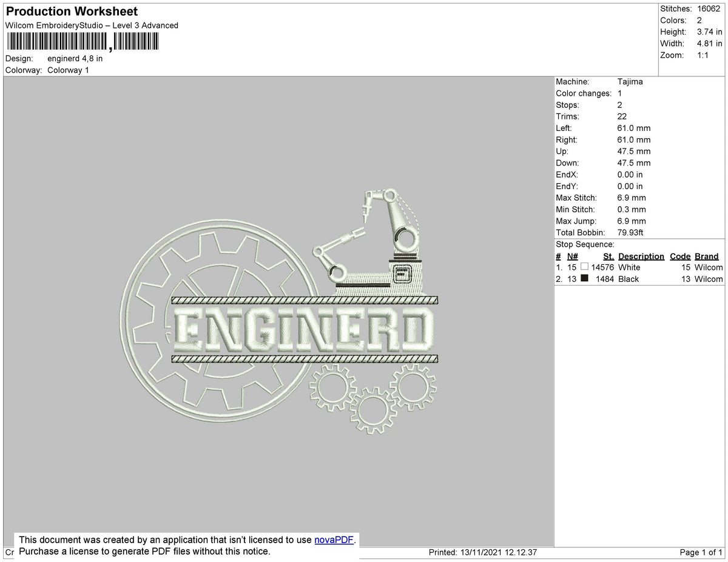
Task: Click the second smaller barcode segment
Action: point(136,41)
